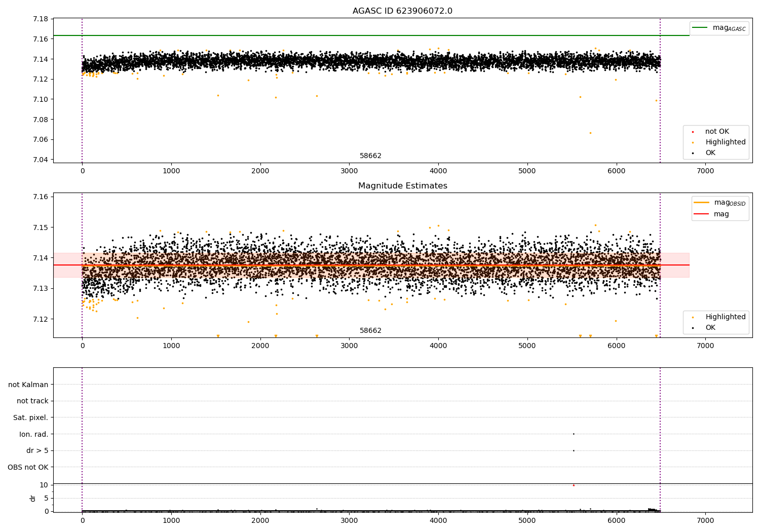Image resolution: width=760 pixels, height=532 pixels.
Task: Click the '1000' x-tick under the middle plot
Action: tap(171, 346)
